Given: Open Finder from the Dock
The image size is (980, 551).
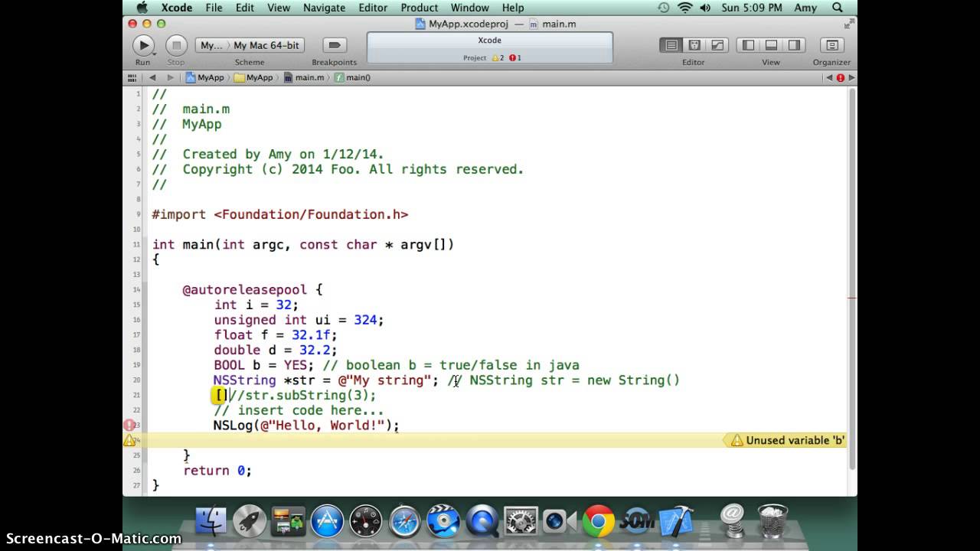Looking at the screenshot, I should pos(211,521).
